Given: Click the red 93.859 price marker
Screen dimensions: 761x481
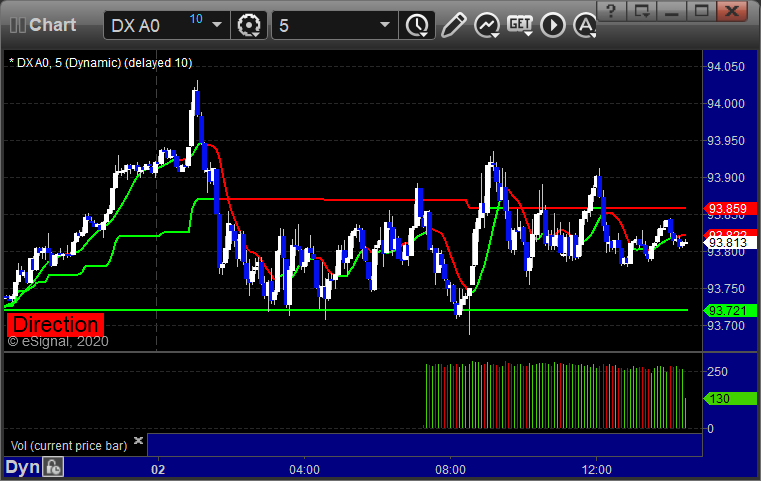Looking at the screenshot, I should [730, 209].
